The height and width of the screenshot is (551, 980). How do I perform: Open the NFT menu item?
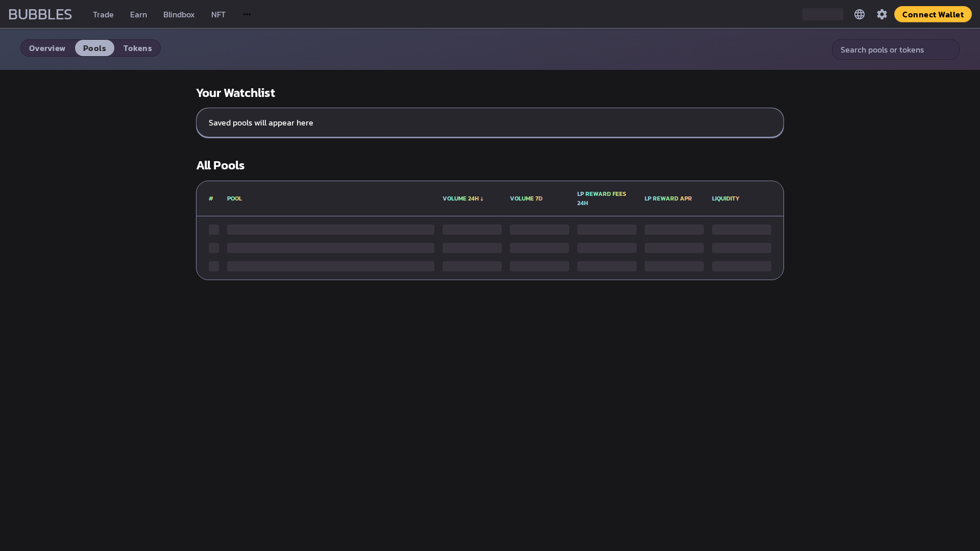[x=218, y=14]
